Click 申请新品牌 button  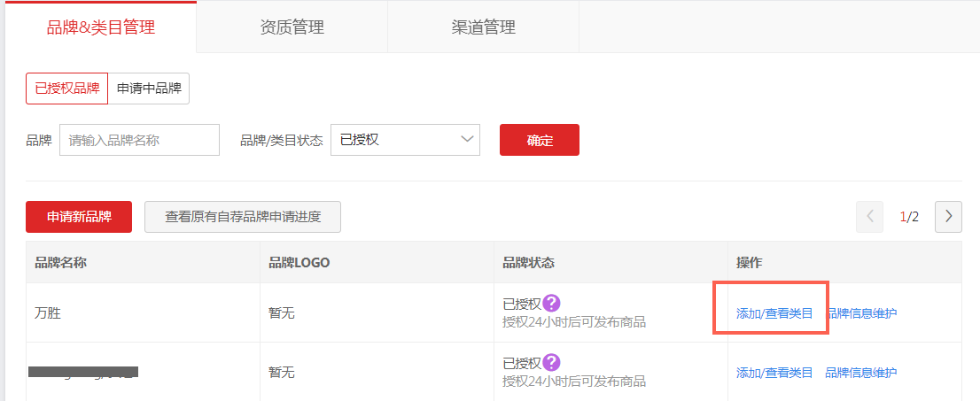pyautogui.click(x=79, y=217)
